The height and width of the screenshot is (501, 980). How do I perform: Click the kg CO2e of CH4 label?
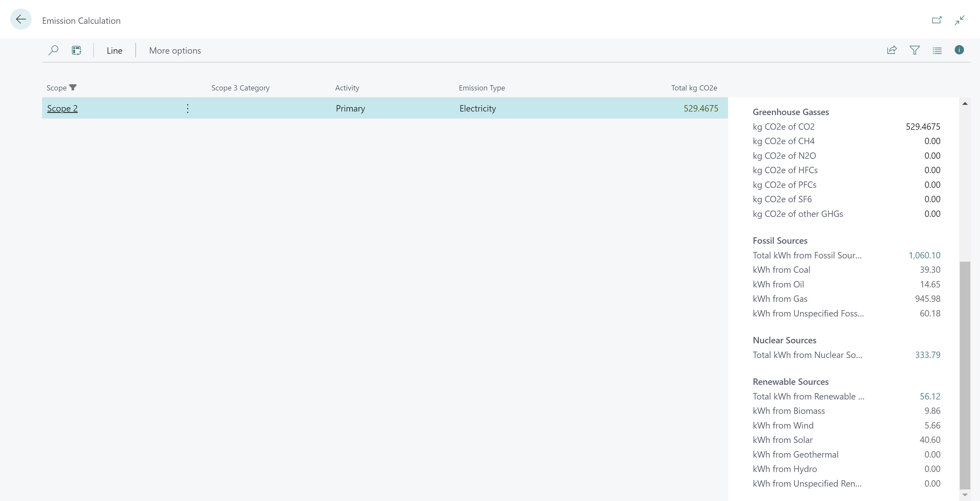click(783, 141)
